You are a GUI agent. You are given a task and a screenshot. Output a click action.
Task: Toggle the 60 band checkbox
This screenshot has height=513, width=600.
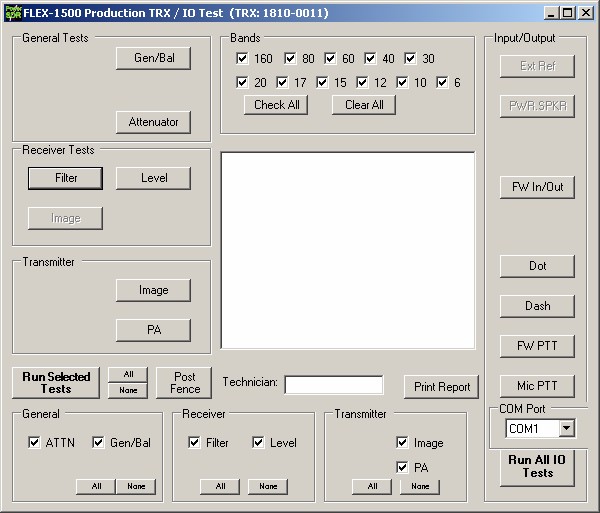[x=330, y=59]
